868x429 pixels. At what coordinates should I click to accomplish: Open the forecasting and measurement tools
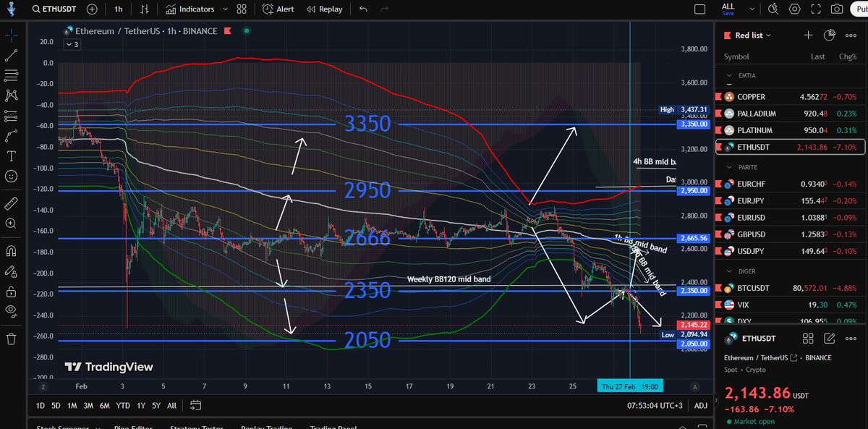pos(11,116)
